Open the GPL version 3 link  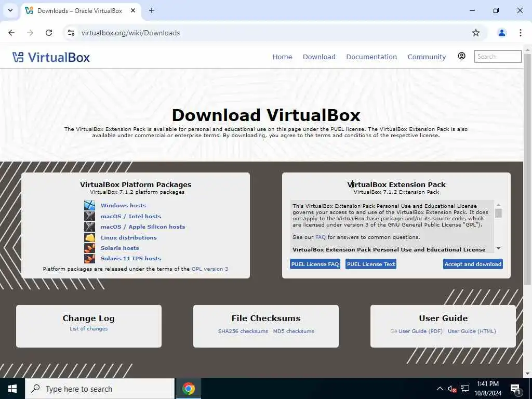(210, 269)
